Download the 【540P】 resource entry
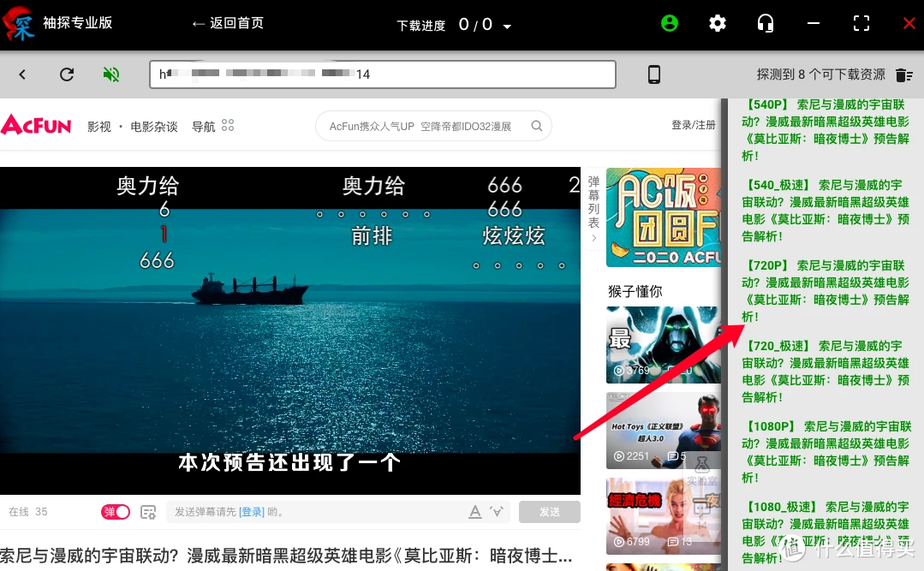This screenshot has width=924, height=571. coord(825,130)
